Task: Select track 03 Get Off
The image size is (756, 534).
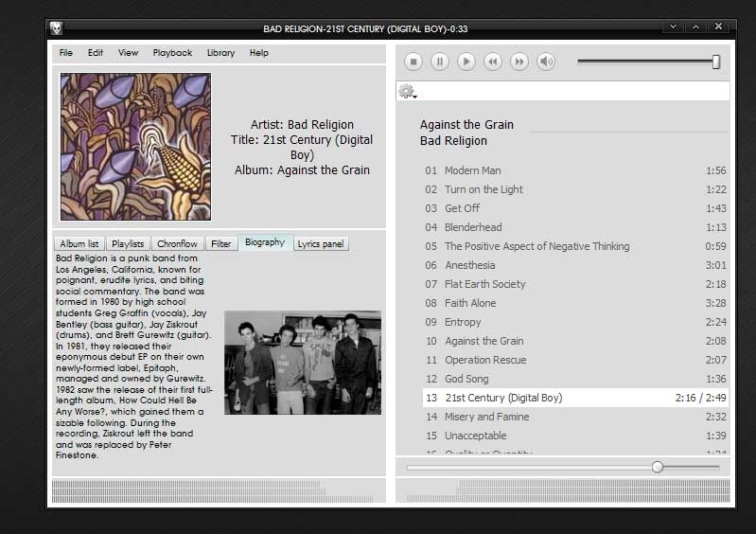Action: coord(575,208)
